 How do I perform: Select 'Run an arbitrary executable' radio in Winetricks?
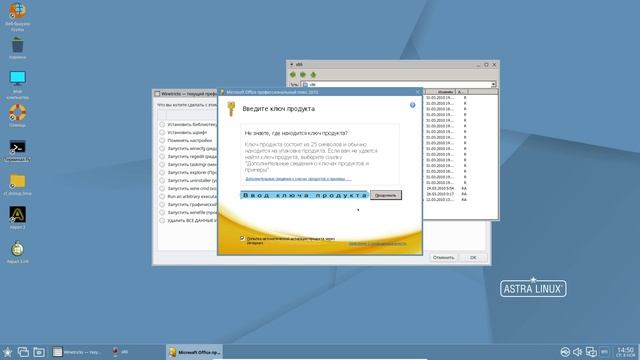pyautogui.click(x=162, y=196)
